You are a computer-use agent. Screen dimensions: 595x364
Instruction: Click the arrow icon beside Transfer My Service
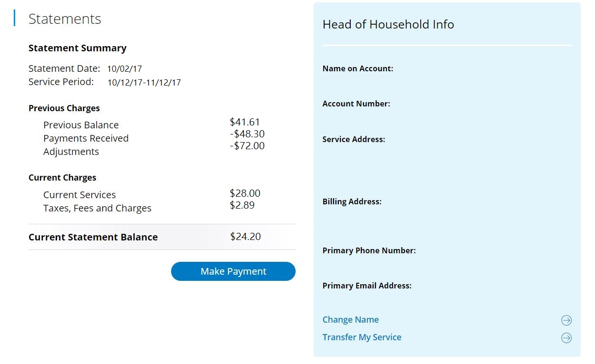[x=566, y=338]
